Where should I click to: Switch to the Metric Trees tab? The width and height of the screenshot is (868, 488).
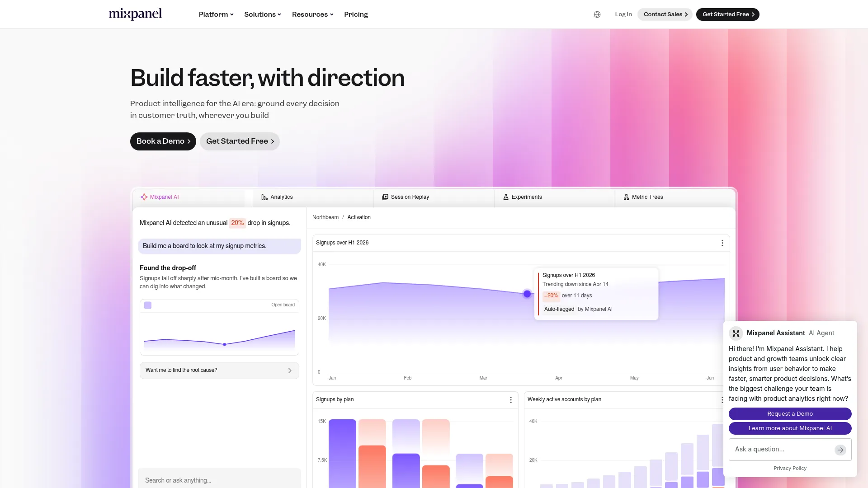pos(675,197)
